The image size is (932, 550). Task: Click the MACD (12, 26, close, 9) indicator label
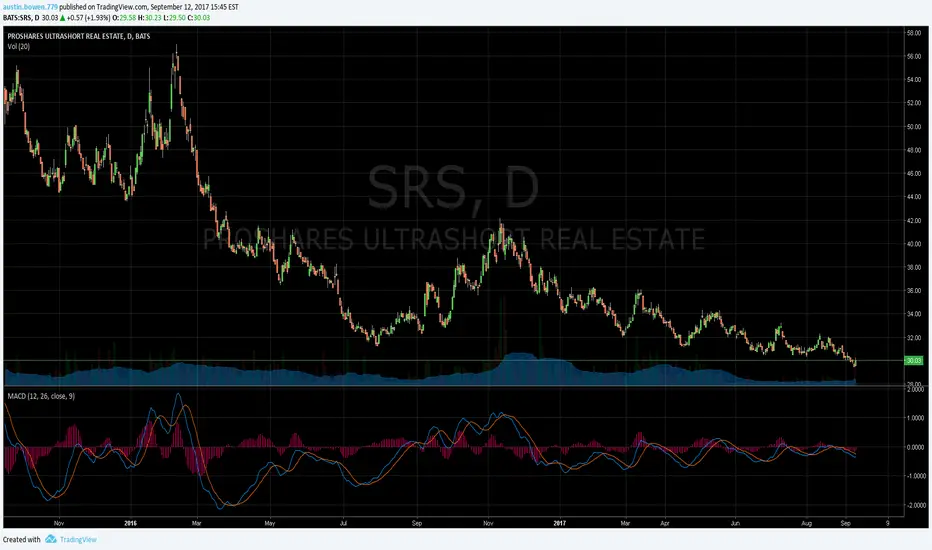41,396
